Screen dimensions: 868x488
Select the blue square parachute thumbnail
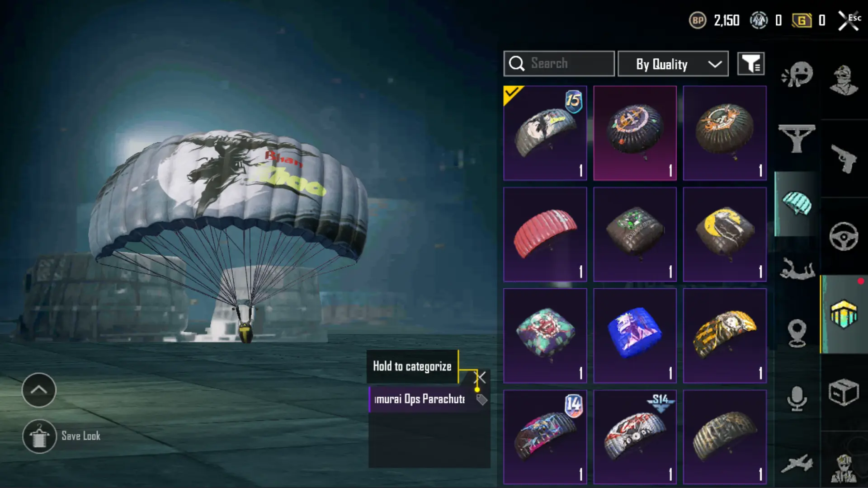pos(635,336)
